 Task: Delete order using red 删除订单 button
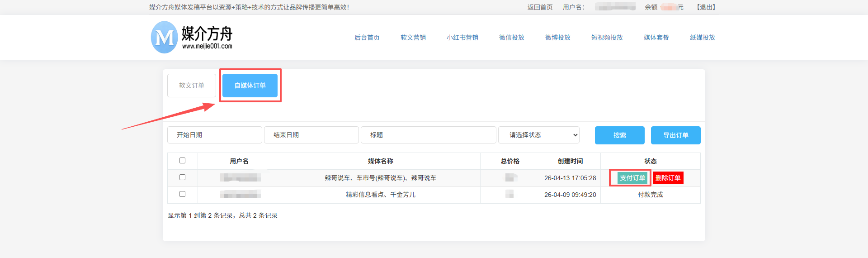(668, 178)
